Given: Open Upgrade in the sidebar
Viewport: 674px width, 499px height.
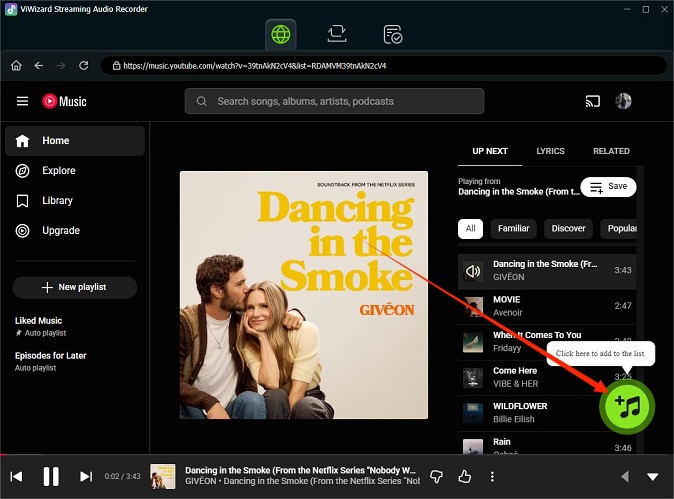Looking at the screenshot, I should point(75,231).
